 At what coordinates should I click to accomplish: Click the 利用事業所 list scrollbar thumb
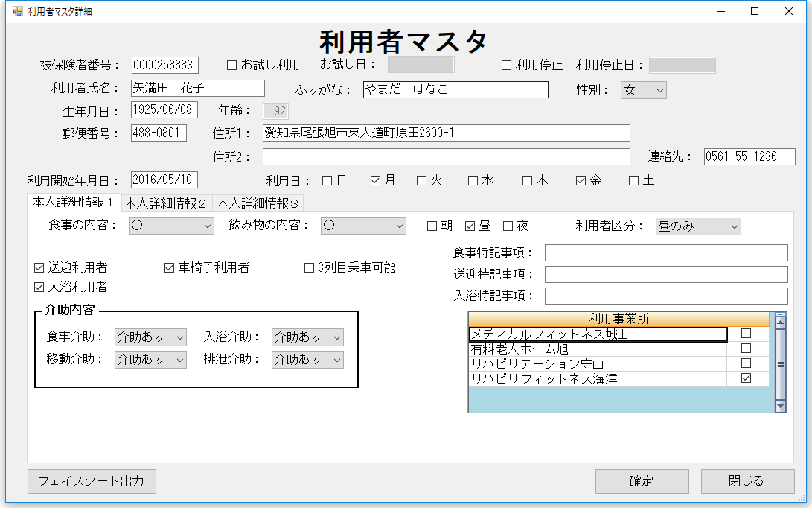(780, 364)
